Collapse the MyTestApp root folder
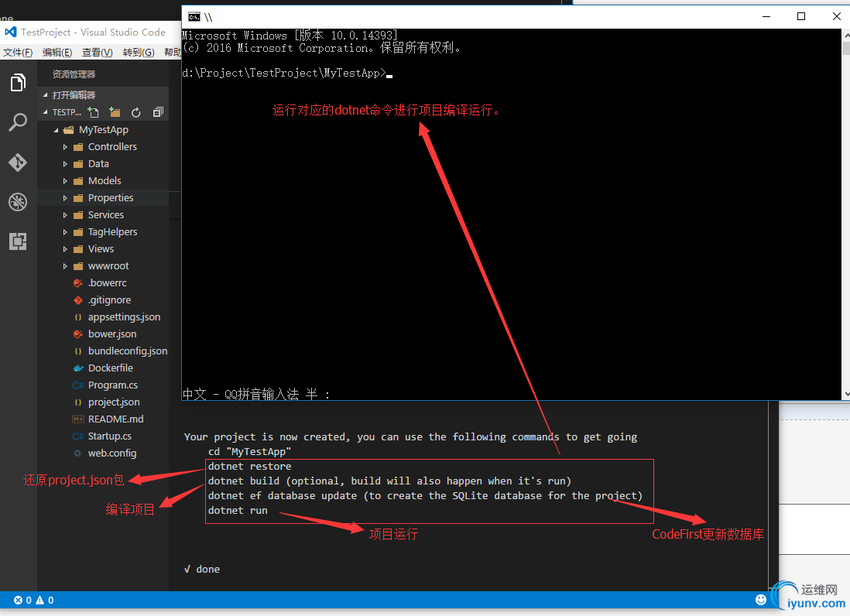Image resolution: width=850 pixels, height=616 pixels. (56, 130)
